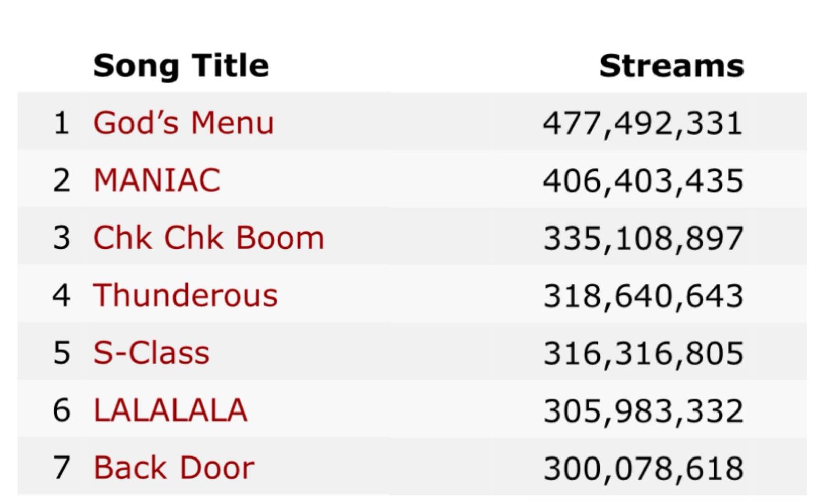Open the God's Menu song link
Viewport: 830px width, 504px height.
[183, 123]
